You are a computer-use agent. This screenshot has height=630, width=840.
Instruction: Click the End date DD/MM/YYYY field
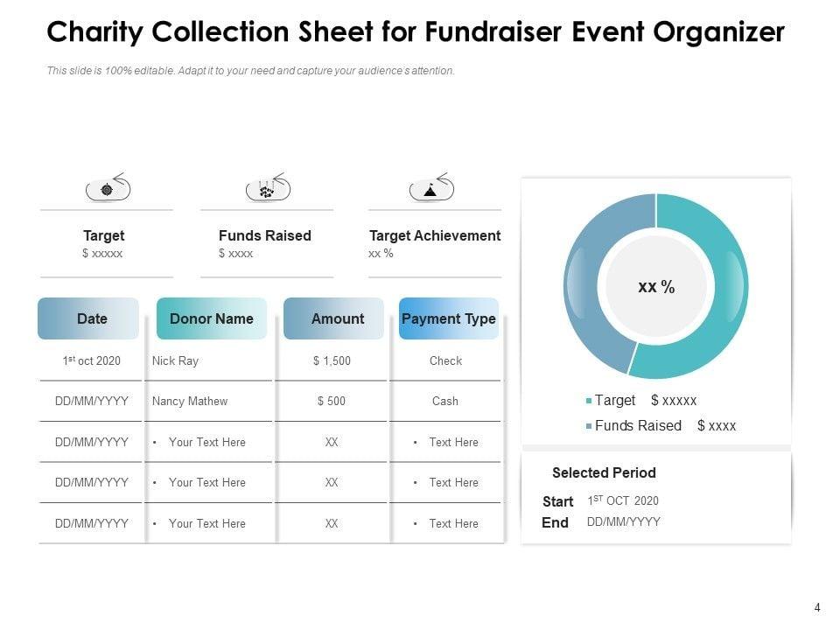coord(623,521)
